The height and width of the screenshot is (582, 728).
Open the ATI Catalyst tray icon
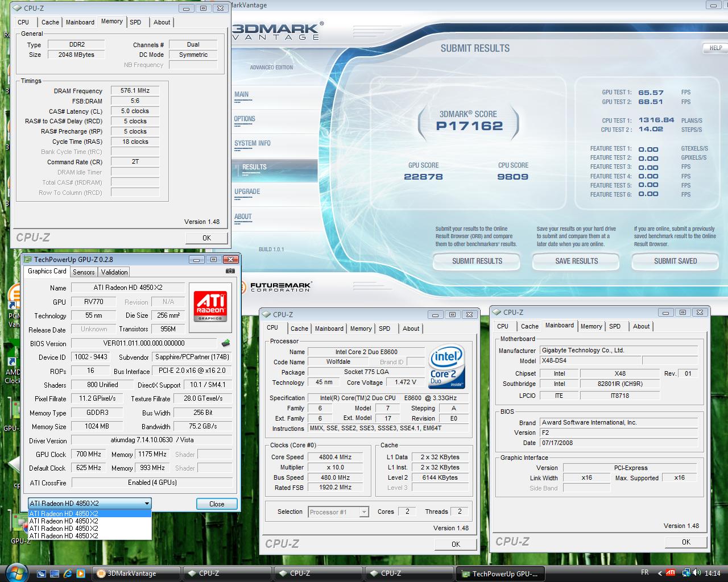(x=671, y=573)
